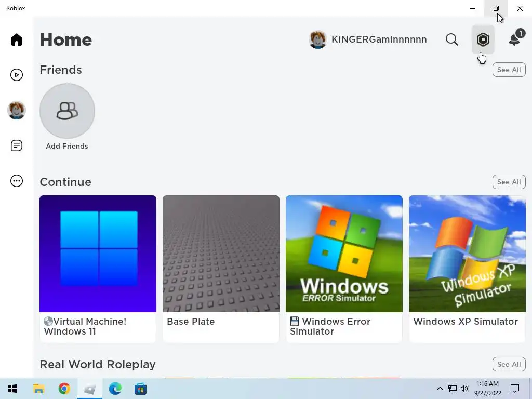Open the Windows Error Simulator thumbnail
532x399 pixels.
(344, 254)
